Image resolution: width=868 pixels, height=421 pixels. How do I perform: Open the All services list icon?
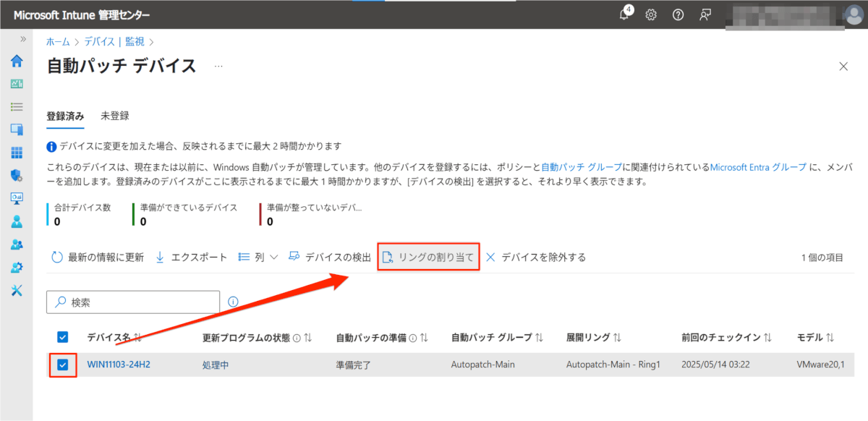click(x=17, y=106)
